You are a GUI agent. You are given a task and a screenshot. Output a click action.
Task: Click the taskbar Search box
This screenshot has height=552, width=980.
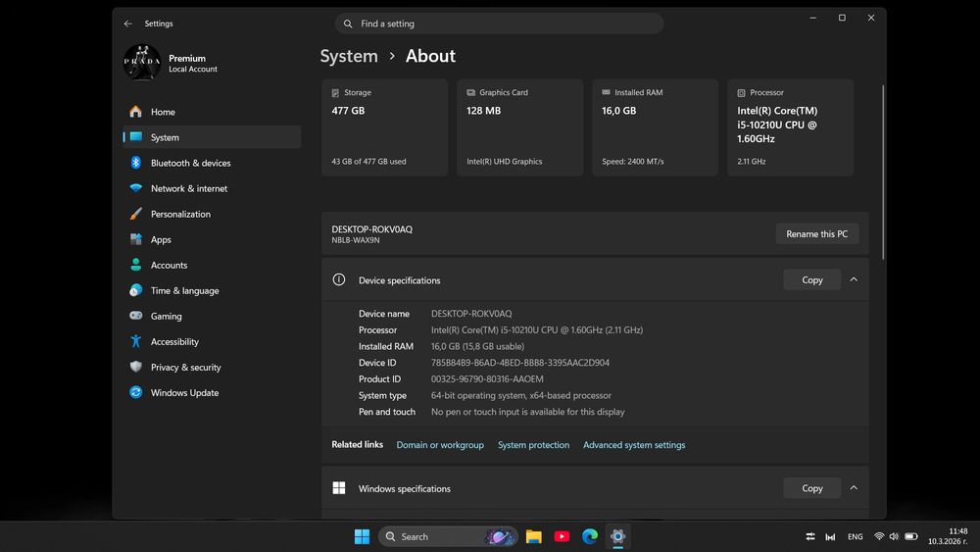[x=448, y=536]
